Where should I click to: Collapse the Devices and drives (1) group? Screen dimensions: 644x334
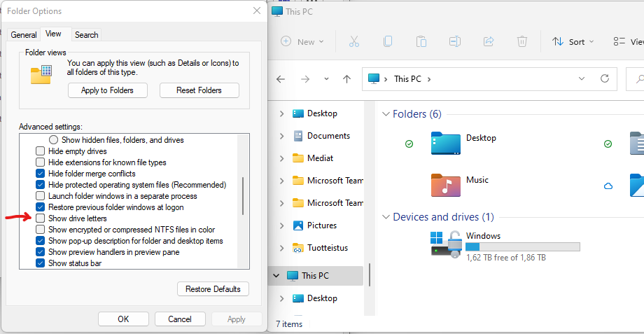point(386,217)
